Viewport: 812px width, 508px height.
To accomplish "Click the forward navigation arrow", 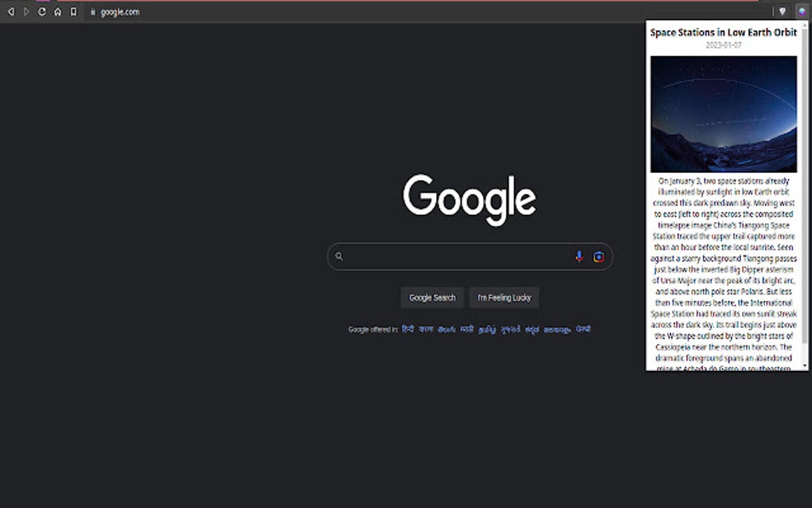I will coord(26,12).
